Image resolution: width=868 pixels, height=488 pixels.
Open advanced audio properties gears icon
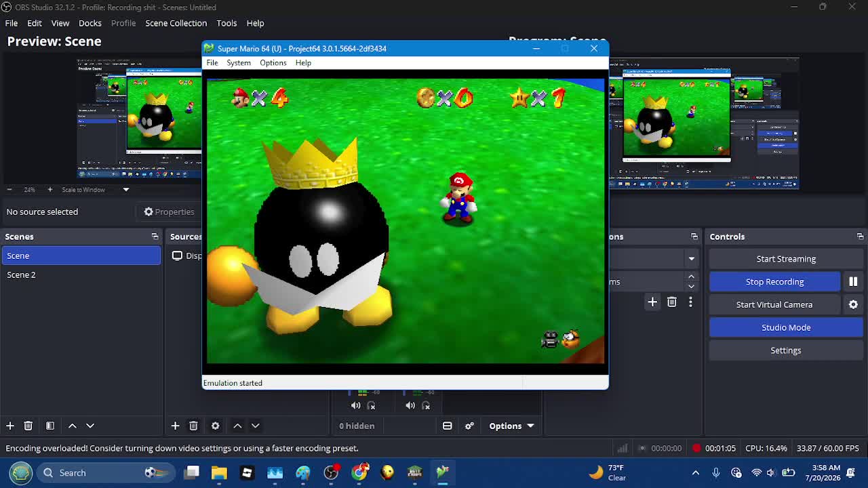tap(469, 426)
